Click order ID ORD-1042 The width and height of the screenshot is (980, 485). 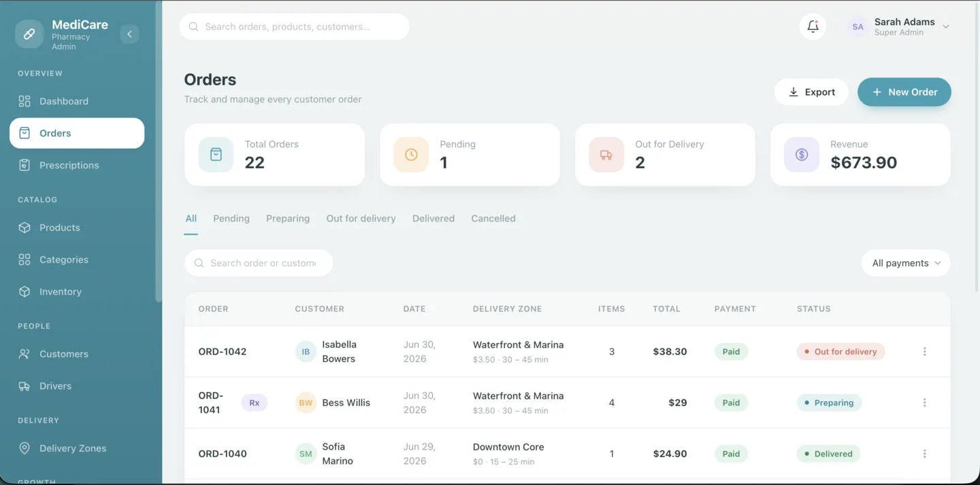223,352
